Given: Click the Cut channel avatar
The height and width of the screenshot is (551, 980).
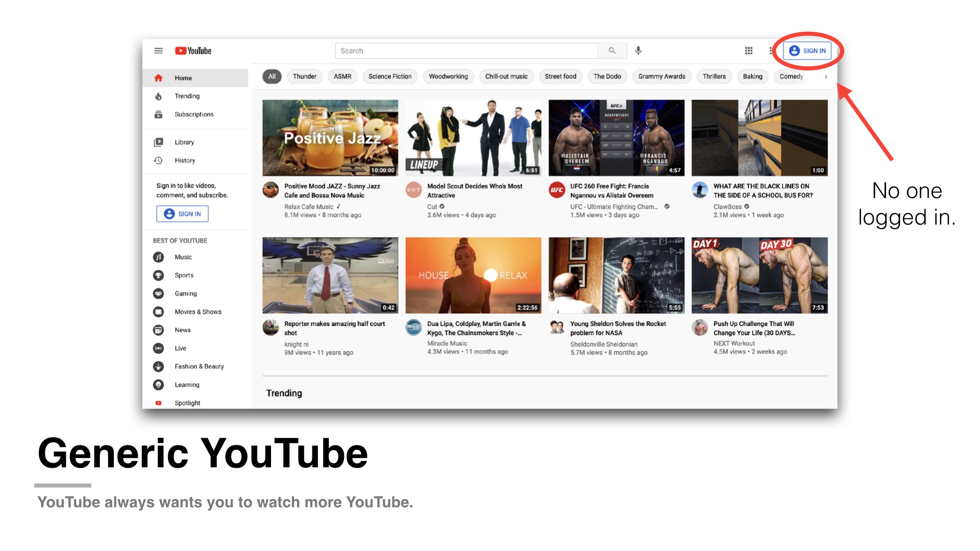Looking at the screenshot, I should (x=413, y=190).
